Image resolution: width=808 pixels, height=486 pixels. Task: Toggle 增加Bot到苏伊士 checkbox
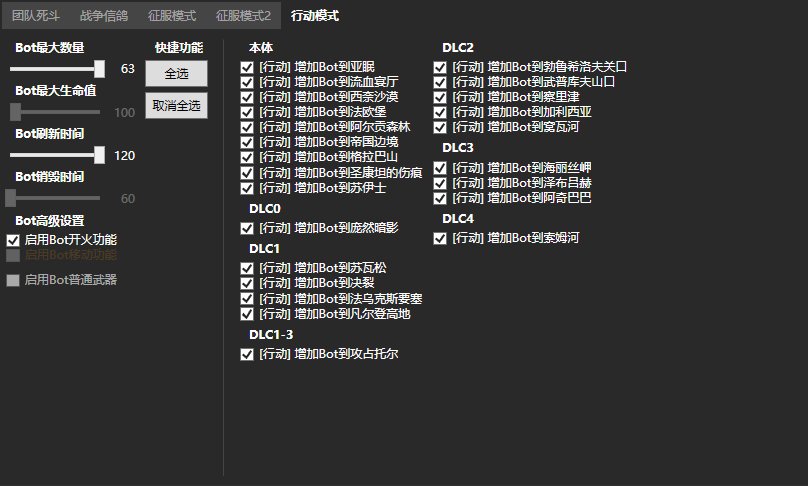(247, 187)
